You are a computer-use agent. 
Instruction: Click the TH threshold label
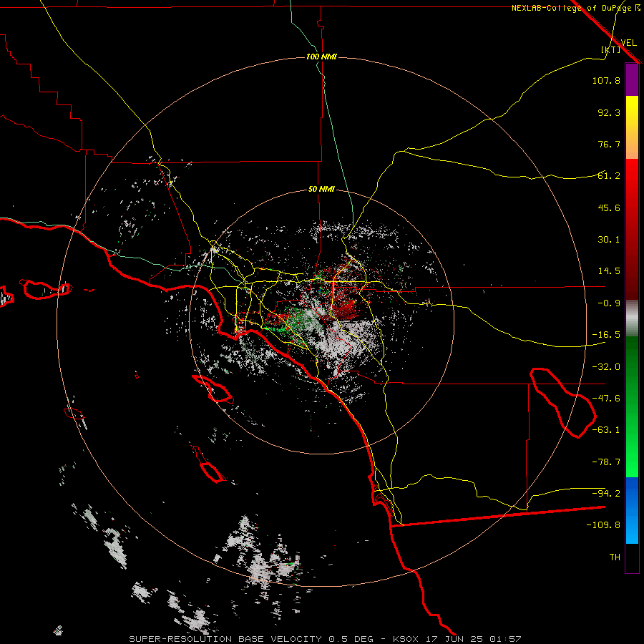pos(615,557)
